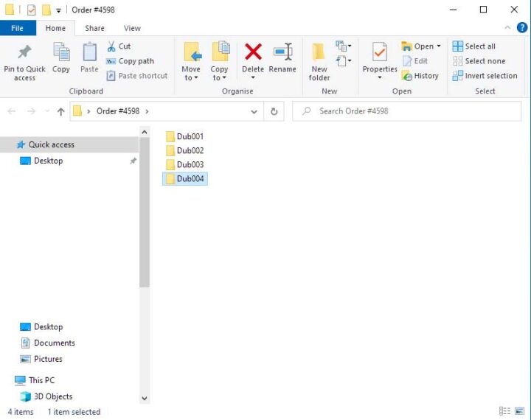This screenshot has height=420, width=531.
Task: Expand the Copy to dropdown
Action: coord(219,74)
